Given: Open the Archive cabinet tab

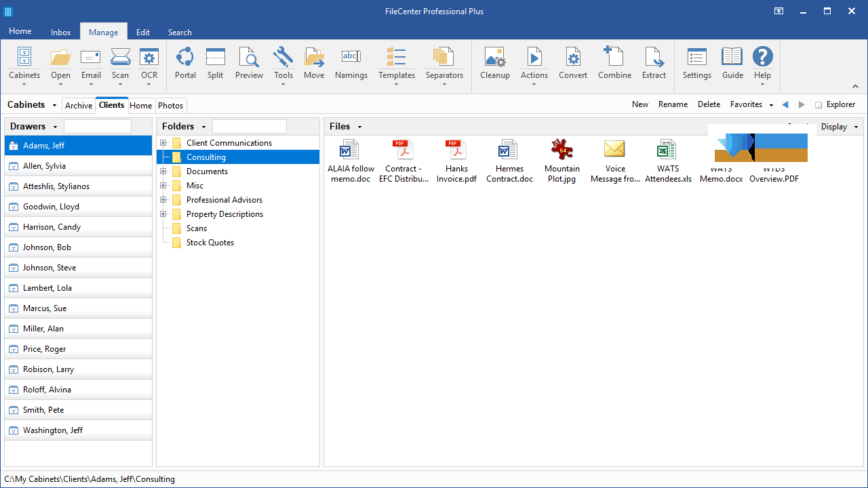Looking at the screenshot, I should tap(79, 106).
